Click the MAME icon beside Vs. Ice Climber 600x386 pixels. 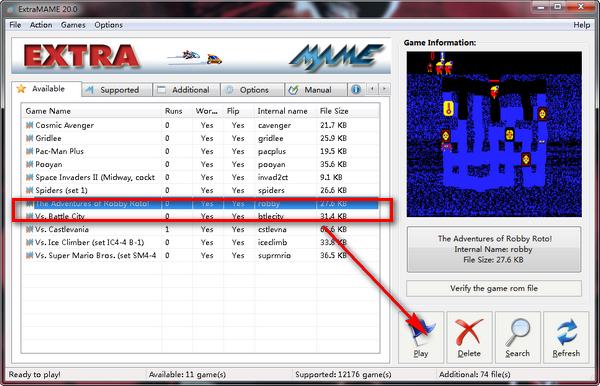[29, 242]
